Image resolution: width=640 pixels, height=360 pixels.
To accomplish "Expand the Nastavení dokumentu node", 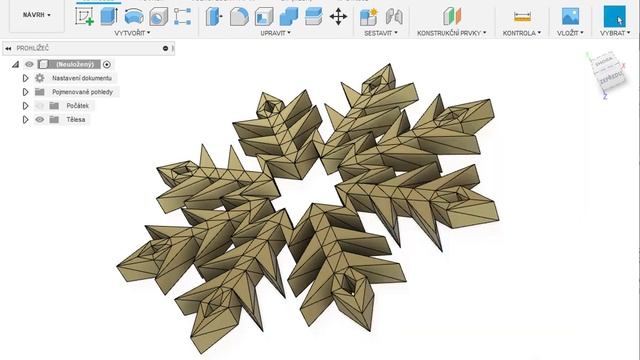I will (x=25, y=78).
